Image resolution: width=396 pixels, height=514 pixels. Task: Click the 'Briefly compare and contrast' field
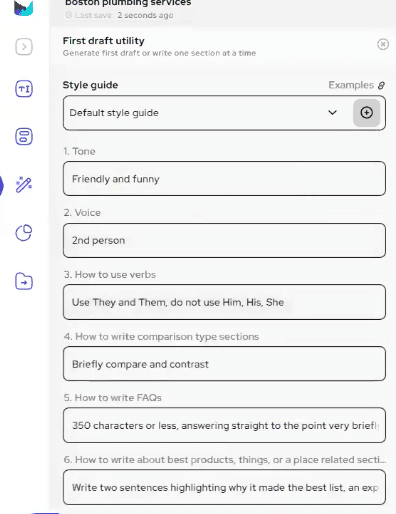coord(224,364)
